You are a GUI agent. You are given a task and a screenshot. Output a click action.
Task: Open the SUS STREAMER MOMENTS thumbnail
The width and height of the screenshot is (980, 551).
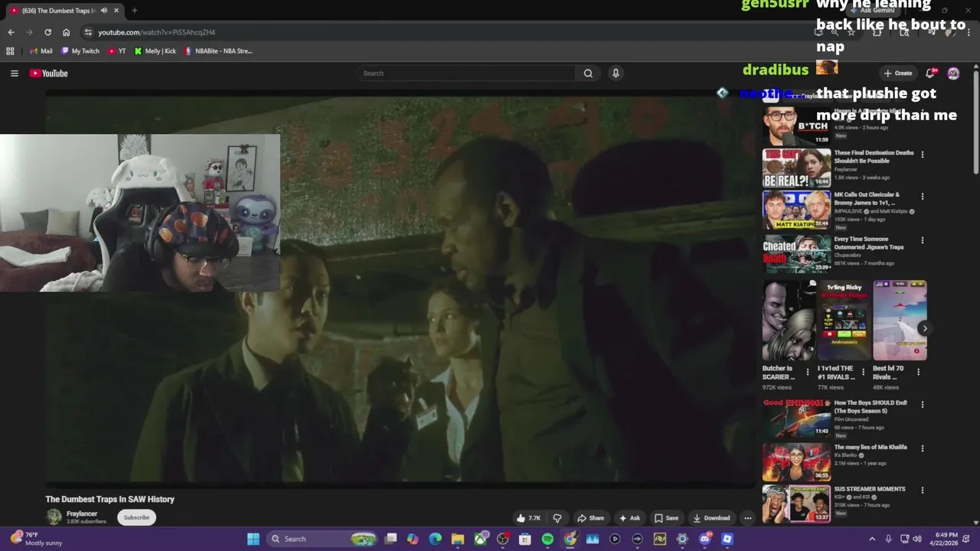[x=796, y=504]
